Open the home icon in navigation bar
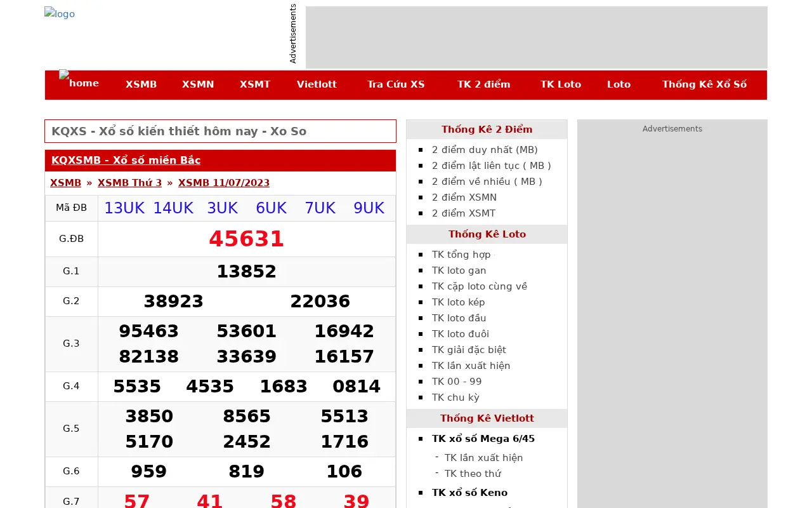This screenshot has height=508, width=812. [x=79, y=79]
